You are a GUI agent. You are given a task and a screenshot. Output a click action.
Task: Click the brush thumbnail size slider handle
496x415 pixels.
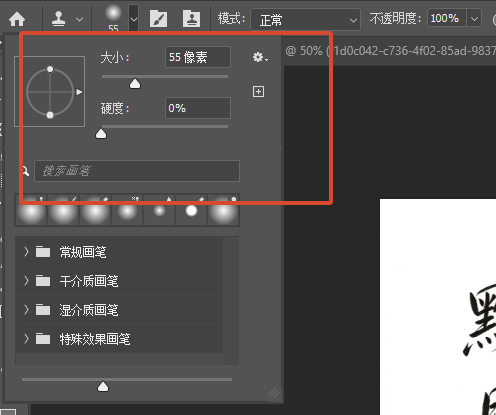click(103, 387)
